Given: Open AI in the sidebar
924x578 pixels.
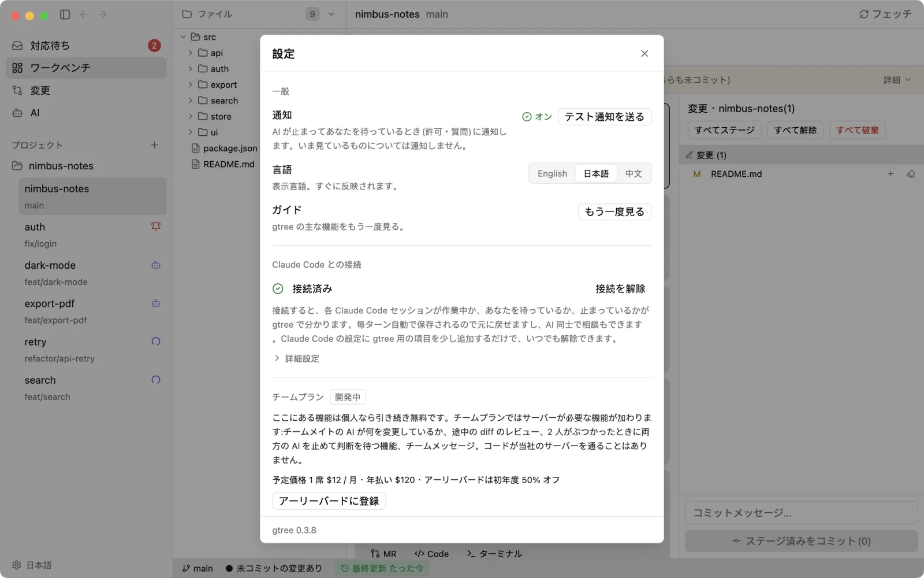Looking at the screenshot, I should coord(87,113).
